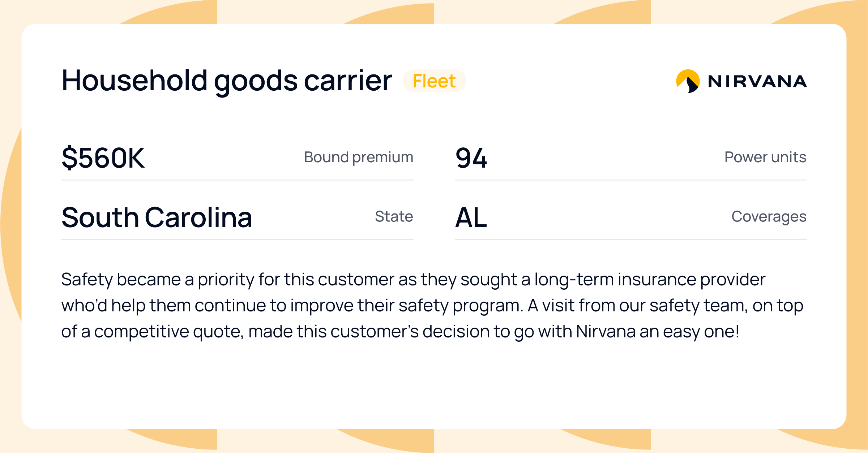The image size is (868, 453).
Task: Click the word 'Nirvana' in the paragraph
Action: pyautogui.click(x=606, y=331)
